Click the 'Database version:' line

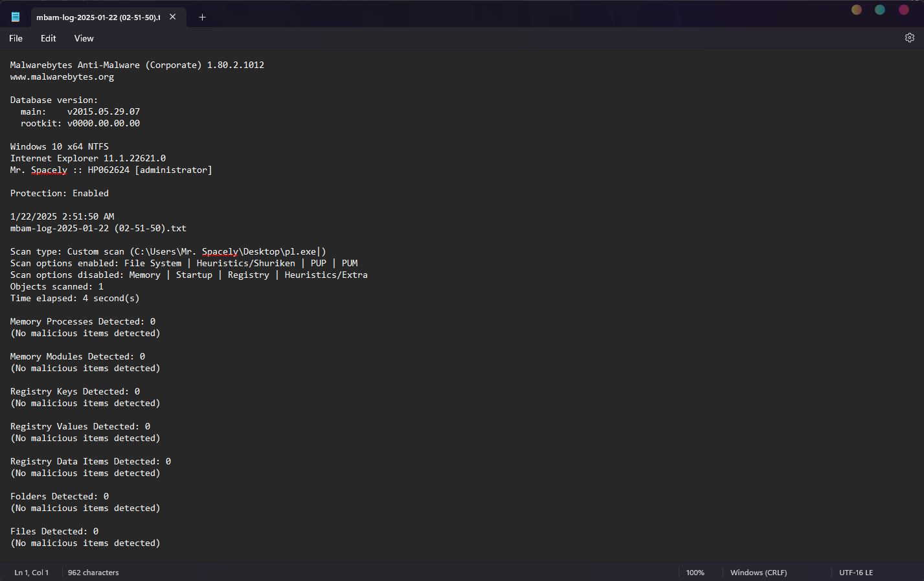[54, 100]
